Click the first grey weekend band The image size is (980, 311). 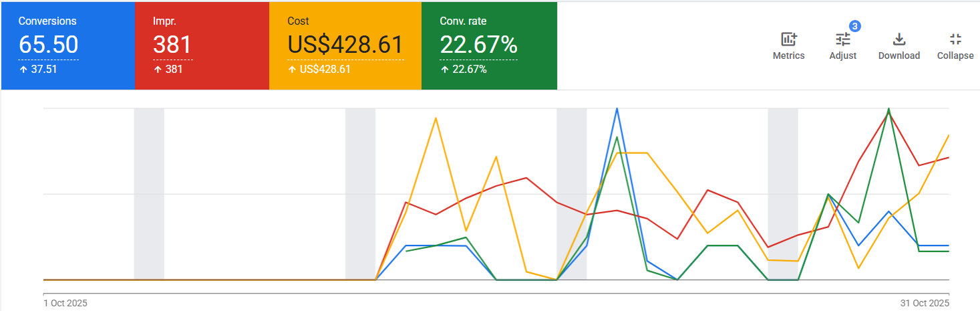(x=149, y=194)
